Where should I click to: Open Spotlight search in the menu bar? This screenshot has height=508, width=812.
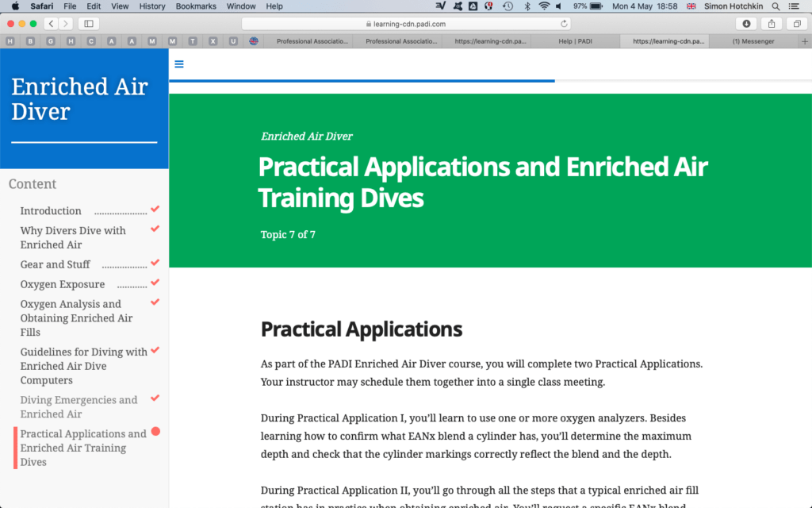tap(776, 6)
